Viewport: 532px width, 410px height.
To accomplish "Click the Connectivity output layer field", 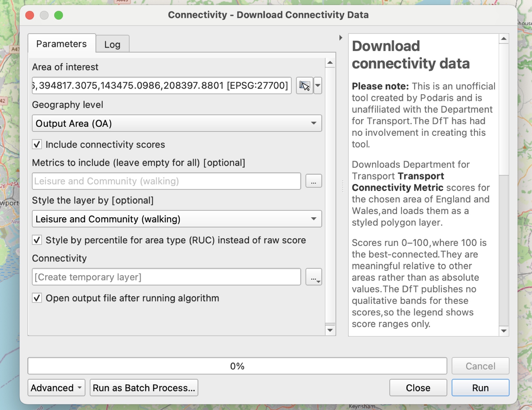I will [166, 277].
